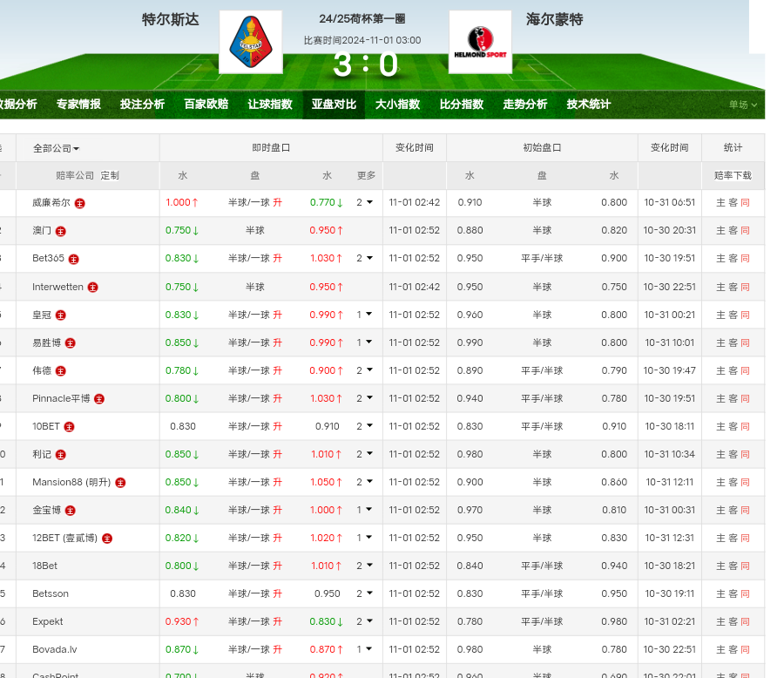The image size is (784, 678).
Task: Click the Bovada.lv company name
Action: (x=55, y=649)
